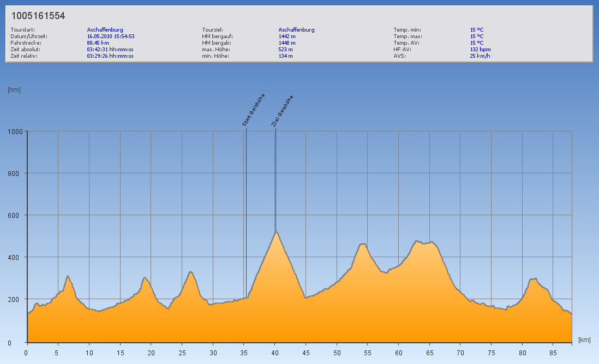
Task: Click the HF AV value 132 bpm
Action: pos(480,50)
